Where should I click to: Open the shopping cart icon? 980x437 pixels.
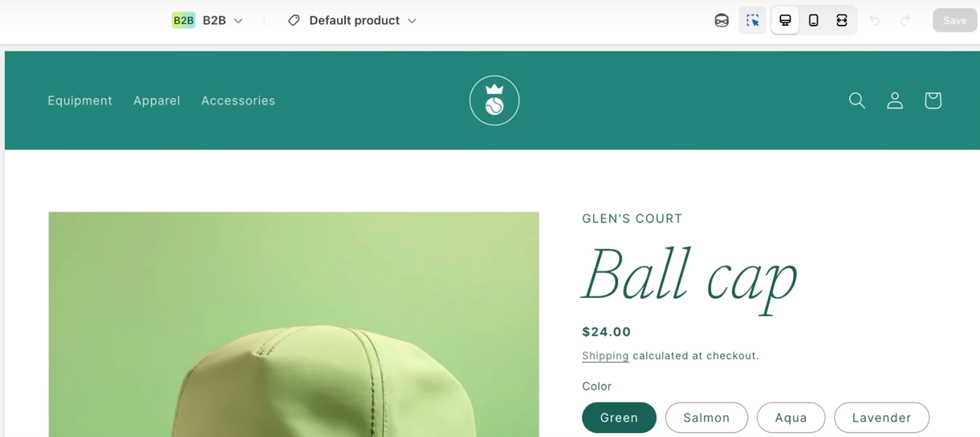933,100
